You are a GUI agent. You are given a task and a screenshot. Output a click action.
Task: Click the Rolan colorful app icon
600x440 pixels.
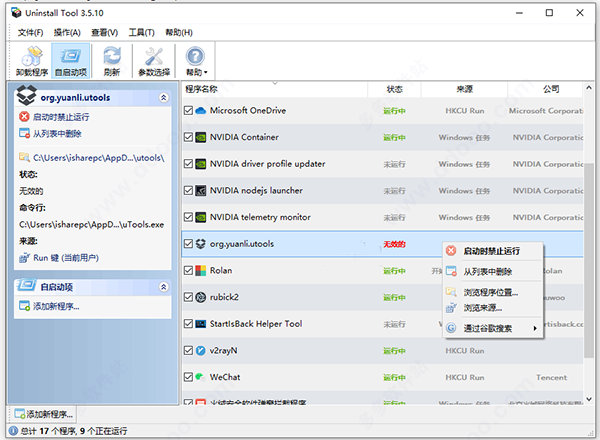(201, 271)
